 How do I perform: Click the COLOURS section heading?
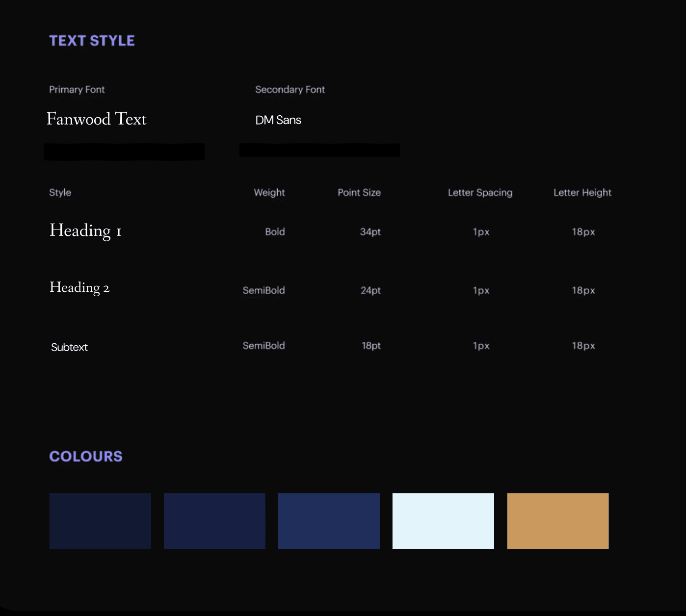85,456
